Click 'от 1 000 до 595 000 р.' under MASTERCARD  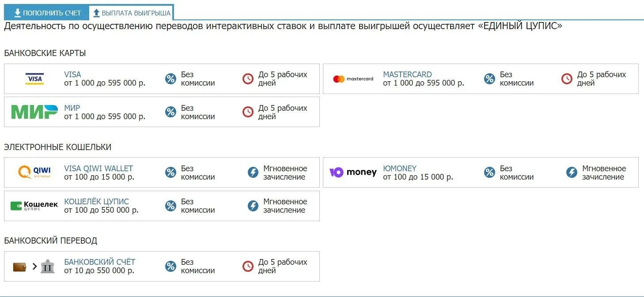click(424, 83)
